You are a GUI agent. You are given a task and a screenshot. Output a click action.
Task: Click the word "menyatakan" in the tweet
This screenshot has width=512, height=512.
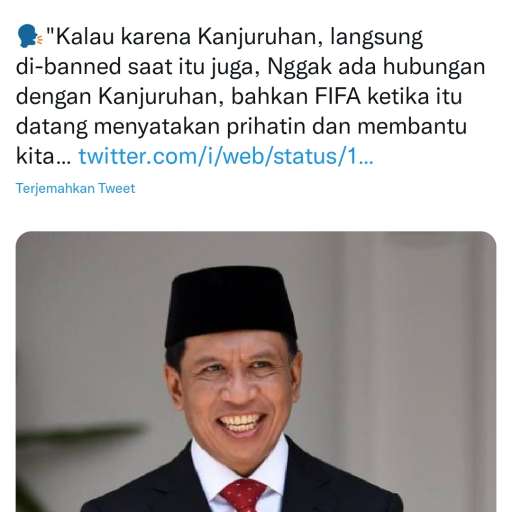[x=157, y=128]
